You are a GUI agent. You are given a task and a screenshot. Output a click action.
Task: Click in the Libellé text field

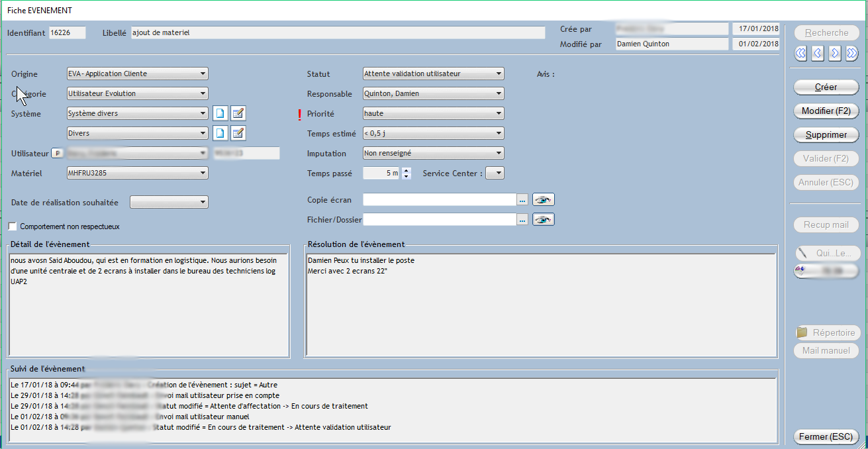[337, 32]
